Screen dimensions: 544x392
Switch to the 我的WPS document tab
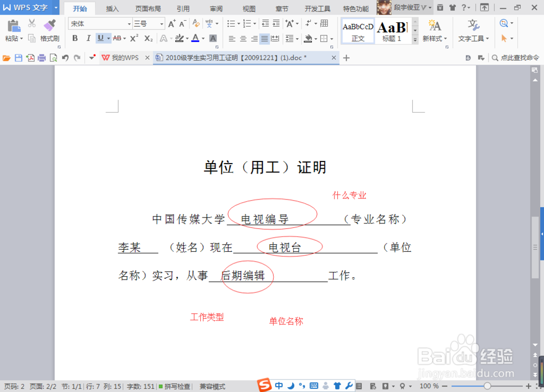125,58
